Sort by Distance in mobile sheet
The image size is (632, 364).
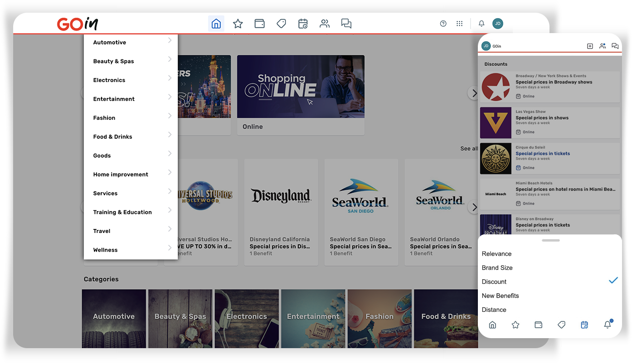coord(550,310)
